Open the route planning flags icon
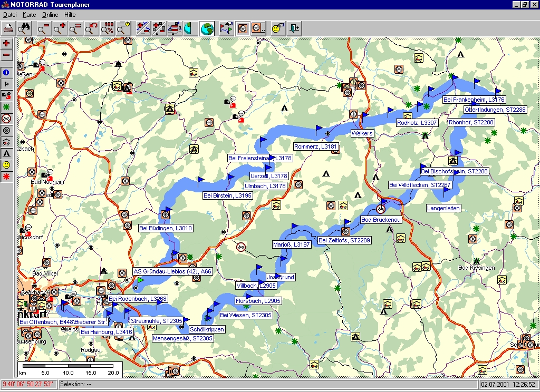The width and height of the screenshot is (540, 392). 226,28
